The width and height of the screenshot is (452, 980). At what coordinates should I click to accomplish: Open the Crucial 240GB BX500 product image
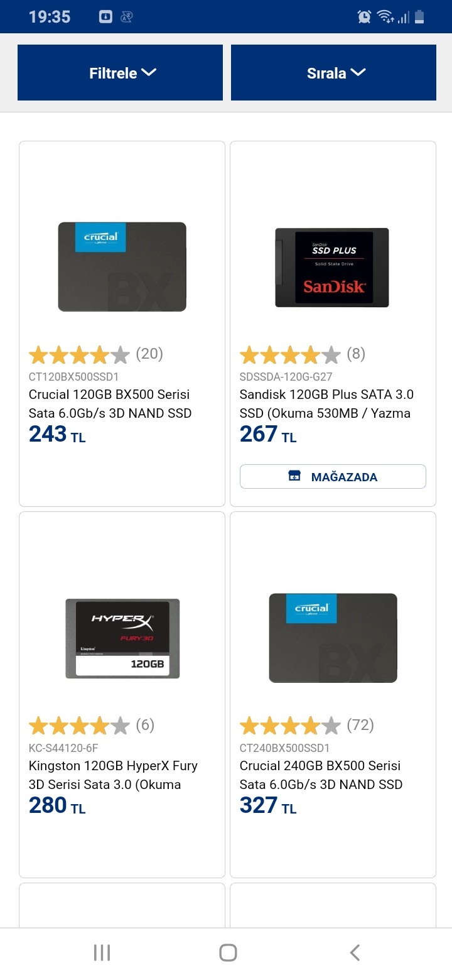pyautogui.click(x=333, y=638)
